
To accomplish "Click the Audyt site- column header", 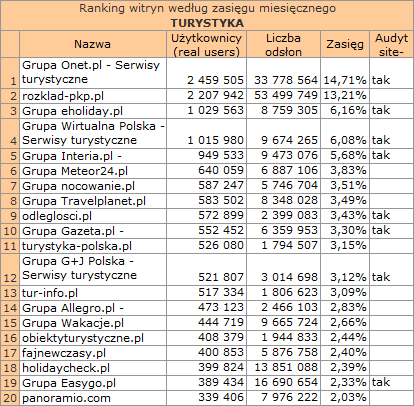I will [x=391, y=44].
